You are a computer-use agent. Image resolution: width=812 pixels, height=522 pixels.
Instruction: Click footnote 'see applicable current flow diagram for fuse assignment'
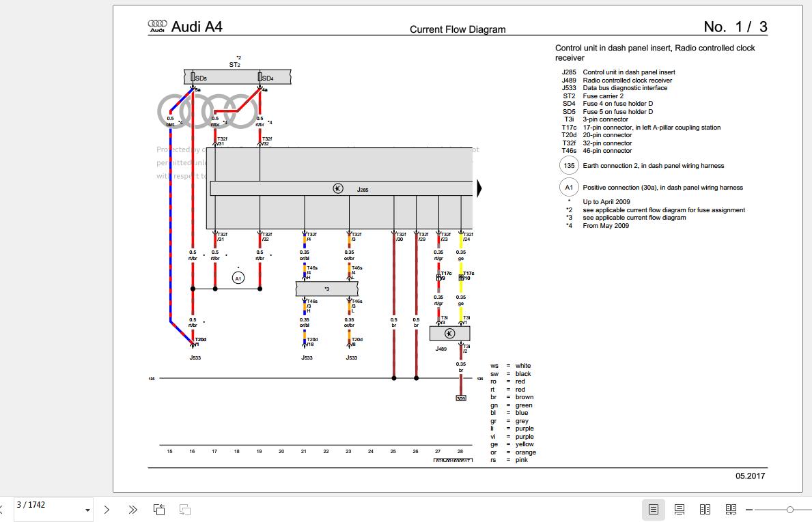[x=664, y=210]
